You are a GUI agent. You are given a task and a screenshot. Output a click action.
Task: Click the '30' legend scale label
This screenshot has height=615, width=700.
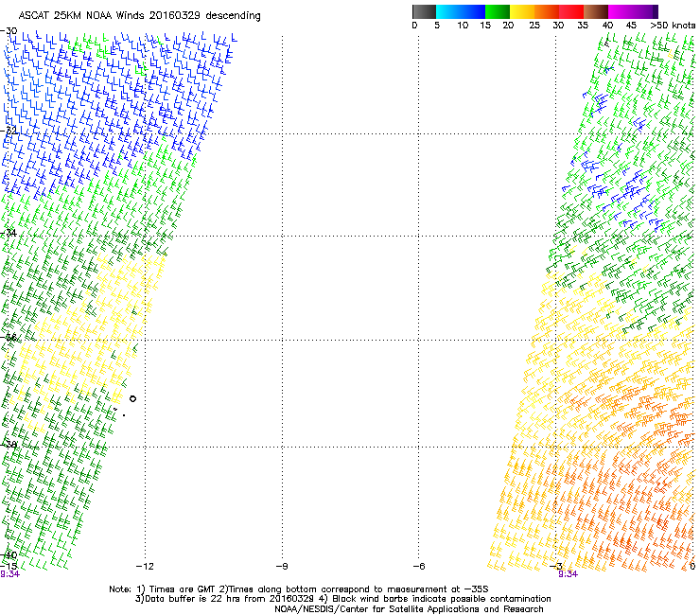point(558,26)
